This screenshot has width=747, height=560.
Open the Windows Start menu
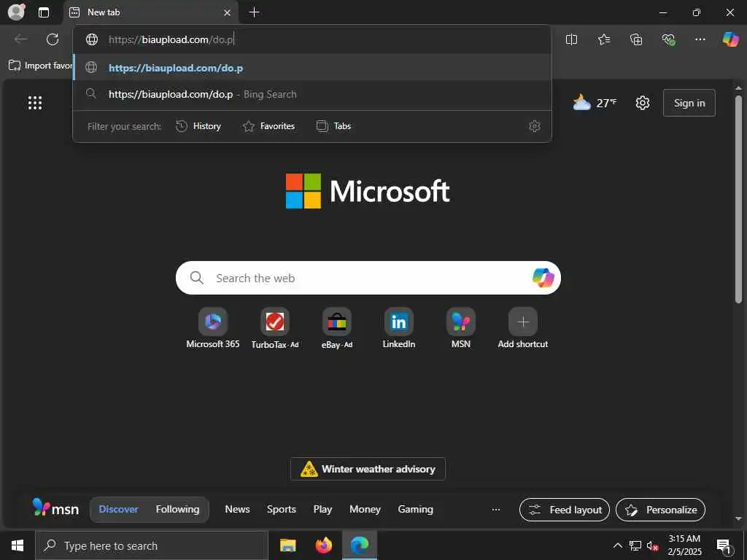(18, 545)
